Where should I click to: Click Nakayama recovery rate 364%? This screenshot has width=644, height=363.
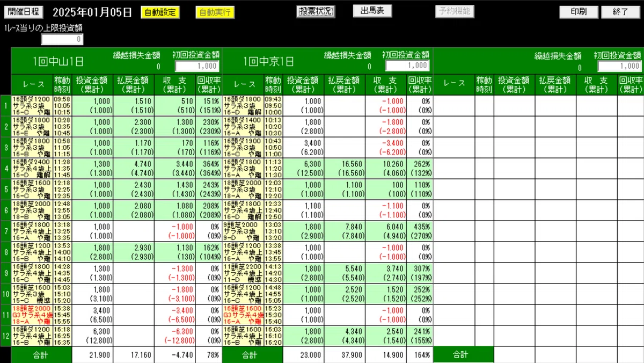tap(211, 164)
